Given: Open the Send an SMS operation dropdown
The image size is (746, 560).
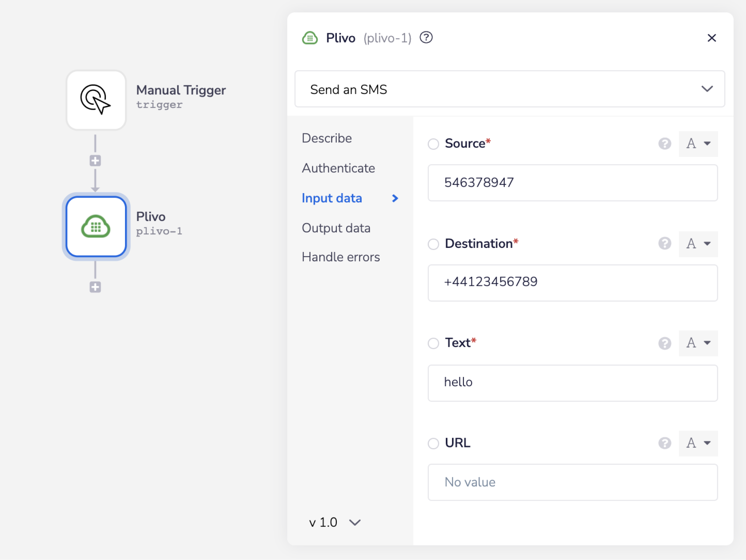Looking at the screenshot, I should [x=510, y=89].
